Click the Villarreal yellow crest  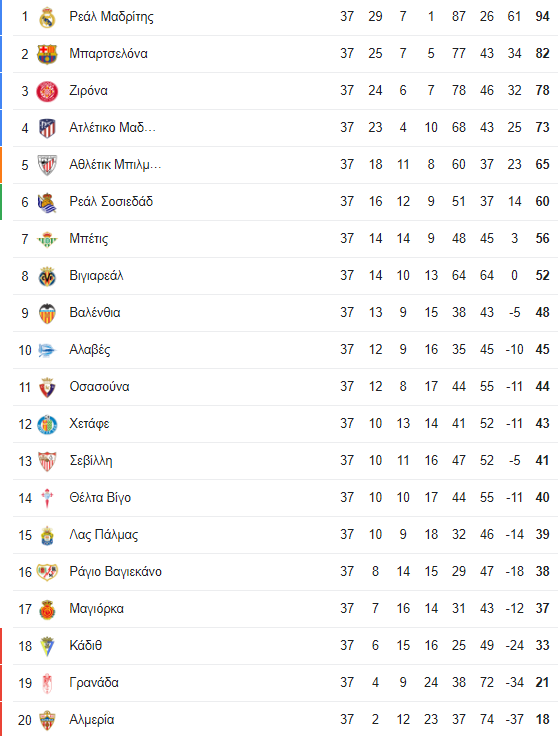click(47, 276)
